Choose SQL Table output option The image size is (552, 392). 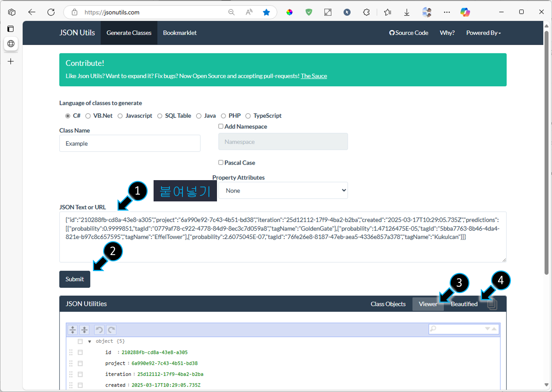coord(160,116)
